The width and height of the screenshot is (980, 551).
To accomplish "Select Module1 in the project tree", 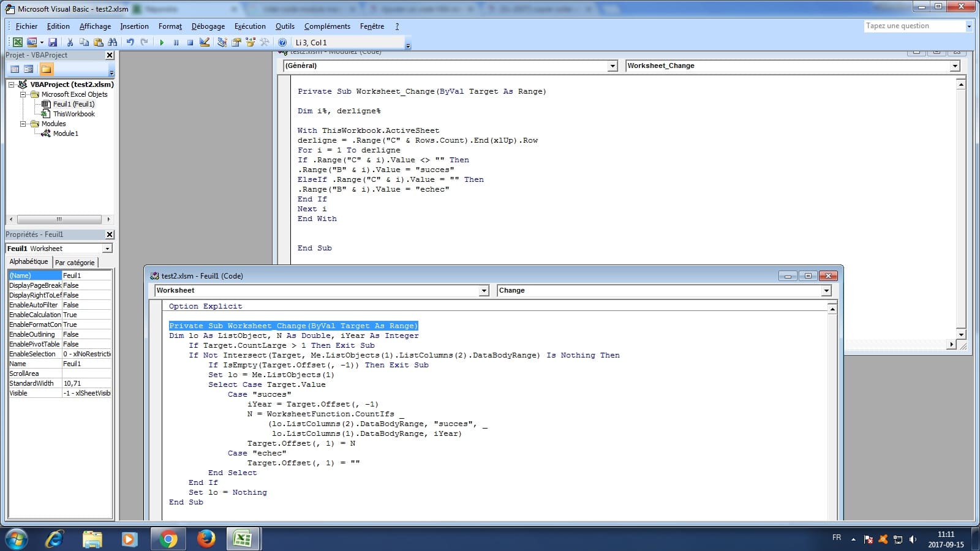I will pos(66,133).
